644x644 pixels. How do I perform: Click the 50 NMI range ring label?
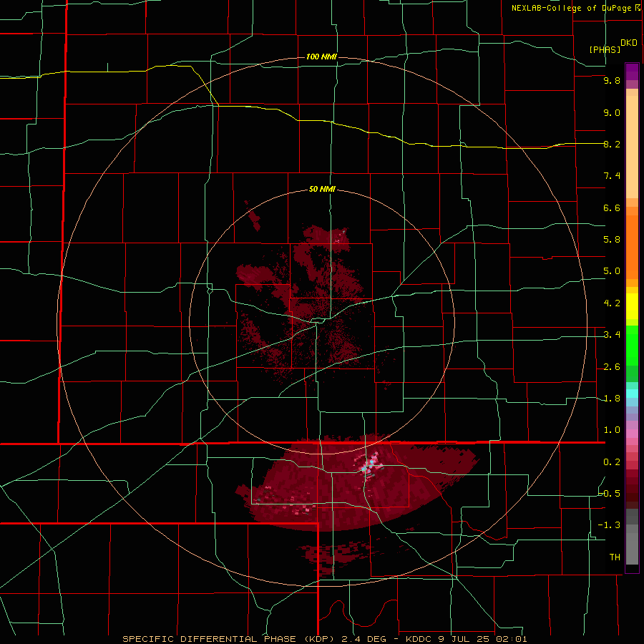322,190
